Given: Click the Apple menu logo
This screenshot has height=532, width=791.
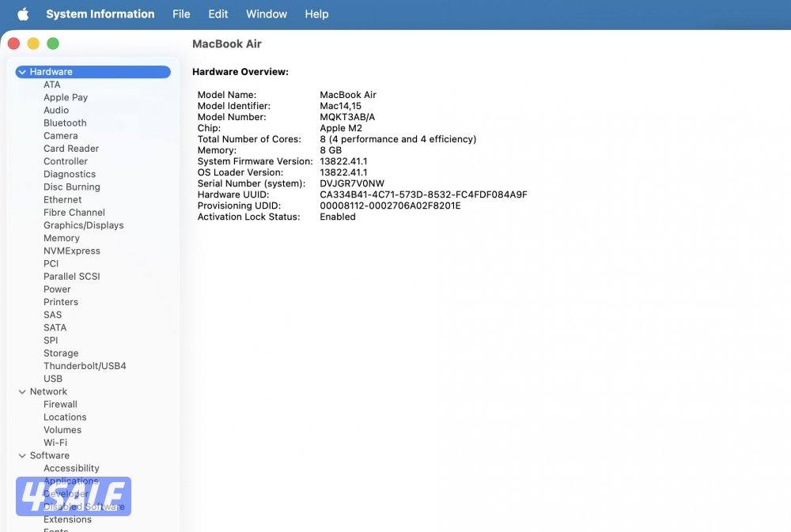Looking at the screenshot, I should (23, 13).
